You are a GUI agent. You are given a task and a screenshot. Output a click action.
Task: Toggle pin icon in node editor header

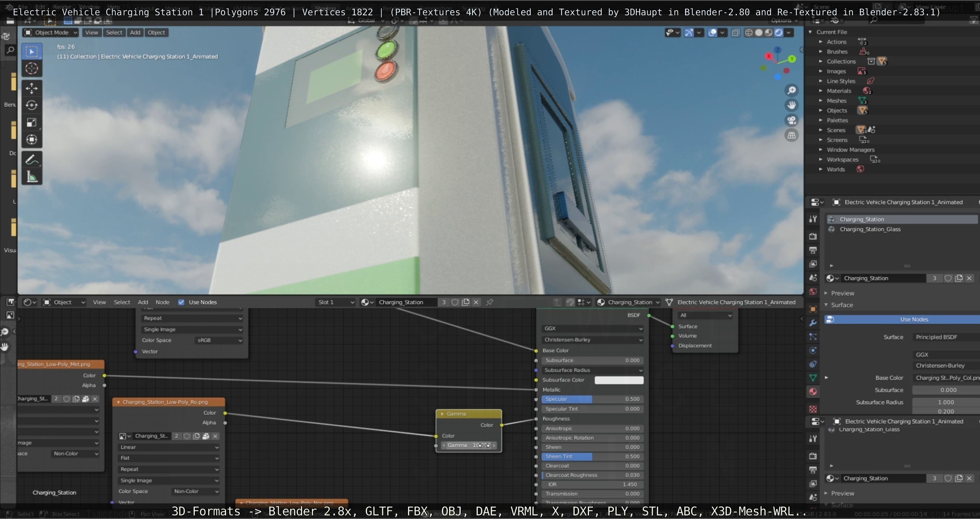tap(490, 302)
